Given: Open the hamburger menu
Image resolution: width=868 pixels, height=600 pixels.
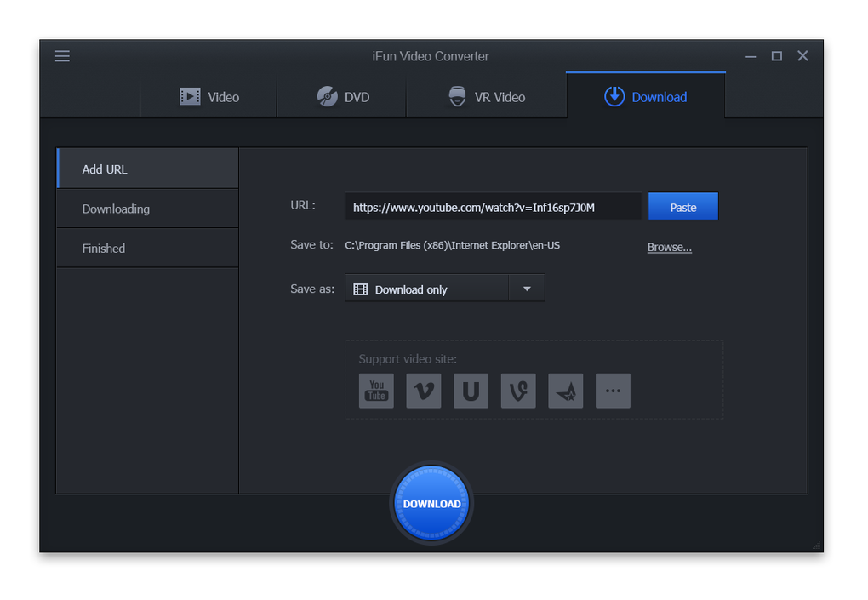Looking at the screenshot, I should (x=62, y=56).
